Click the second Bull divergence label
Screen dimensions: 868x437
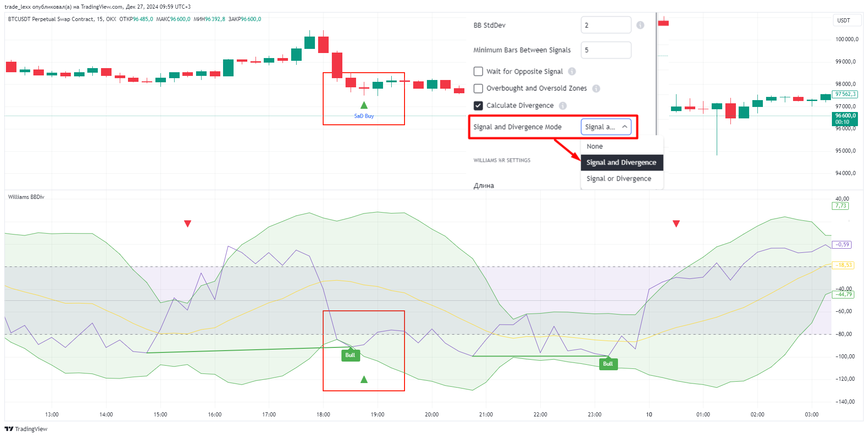click(608, 364)
